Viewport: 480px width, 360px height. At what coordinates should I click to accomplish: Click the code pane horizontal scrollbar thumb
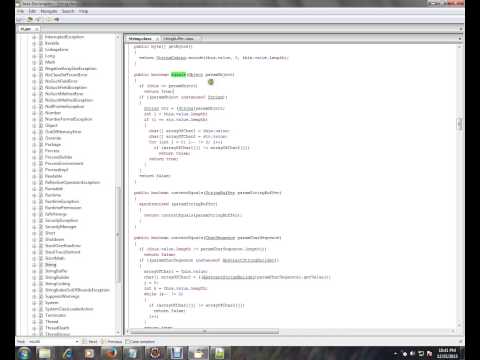point(204,331)
